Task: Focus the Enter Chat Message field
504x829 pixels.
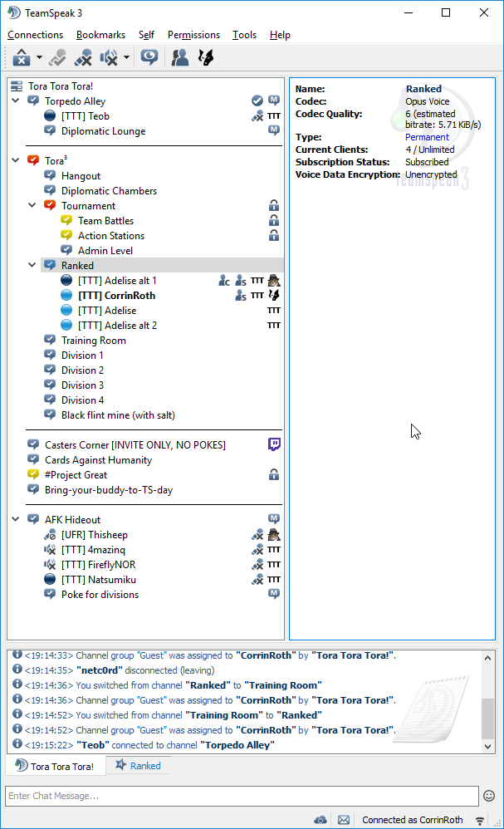Action: point(242,796)
